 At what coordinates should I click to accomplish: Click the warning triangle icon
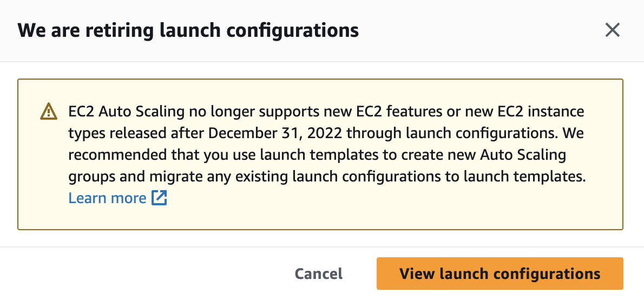click(x=49, y=112)
